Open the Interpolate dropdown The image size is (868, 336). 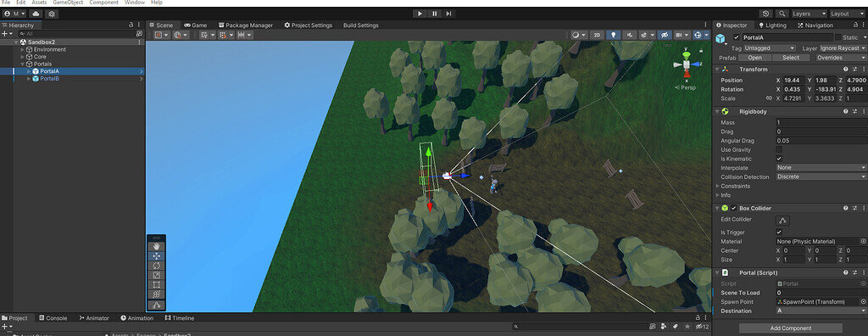[821, 167]
